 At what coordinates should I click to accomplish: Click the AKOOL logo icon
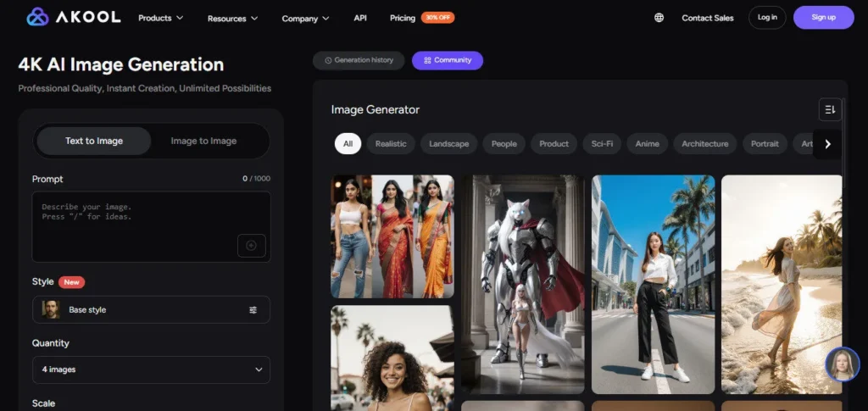click(37, 17)
